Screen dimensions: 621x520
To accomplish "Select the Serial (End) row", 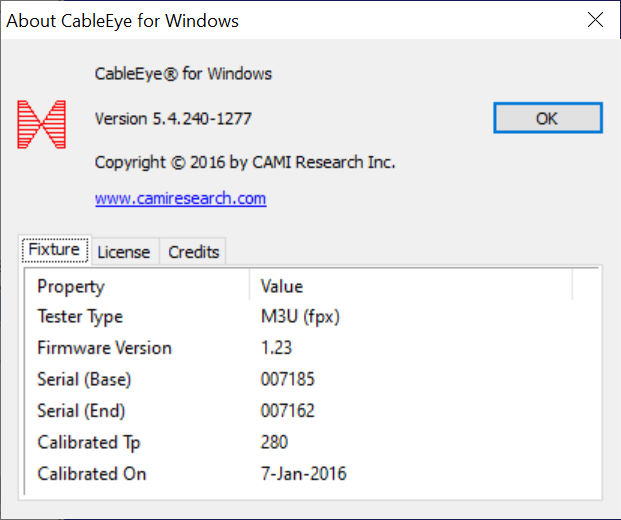I will click(81, 411).
